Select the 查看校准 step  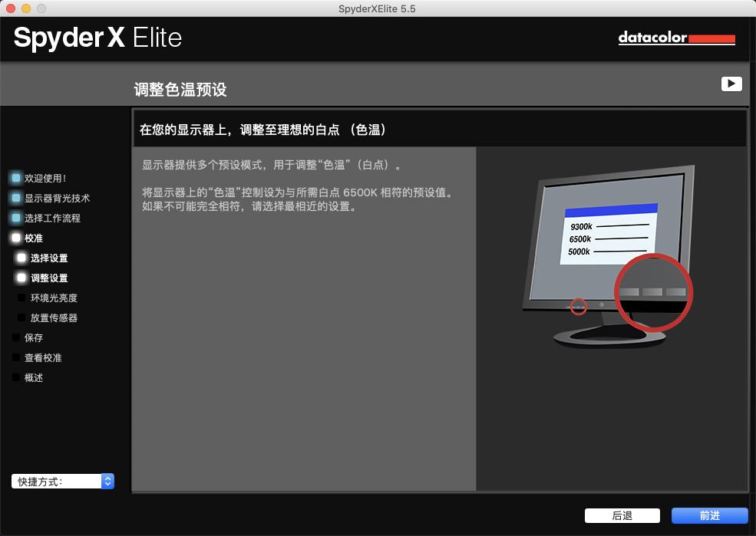[x=43, y=358]
